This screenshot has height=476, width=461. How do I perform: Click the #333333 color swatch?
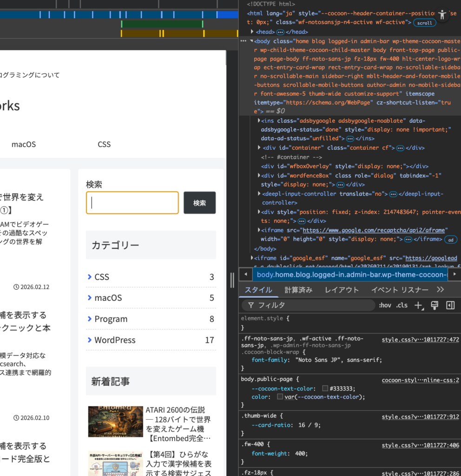(x=325, y=389)
